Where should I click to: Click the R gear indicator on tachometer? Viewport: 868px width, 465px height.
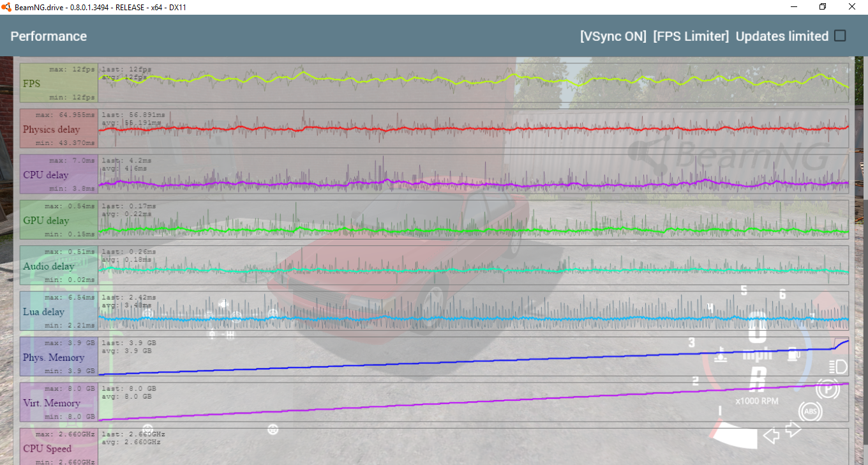pyautogui.click(x=757, y=380)
